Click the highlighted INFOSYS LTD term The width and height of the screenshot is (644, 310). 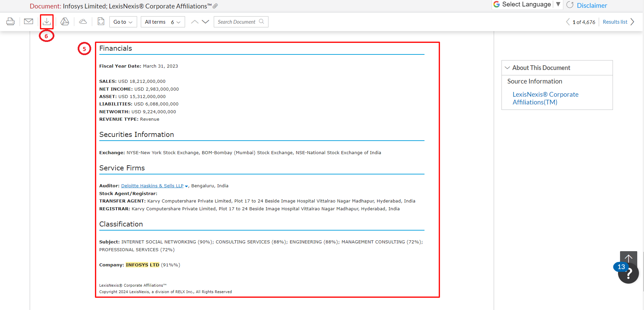click(143, 265)
